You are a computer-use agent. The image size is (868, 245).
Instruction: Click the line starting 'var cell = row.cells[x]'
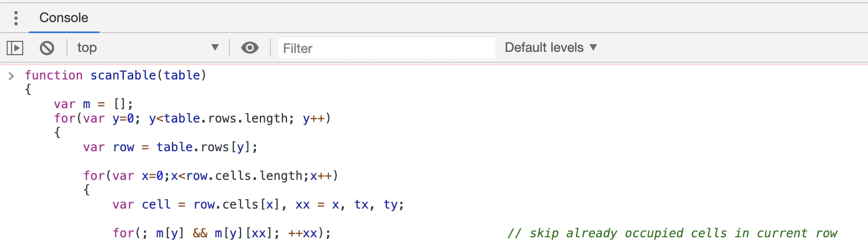pyautogui.click(x=258, y=204)
